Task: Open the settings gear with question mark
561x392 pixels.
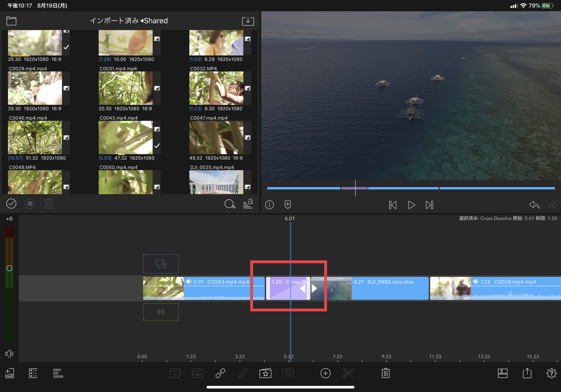Action: point(551,373)
